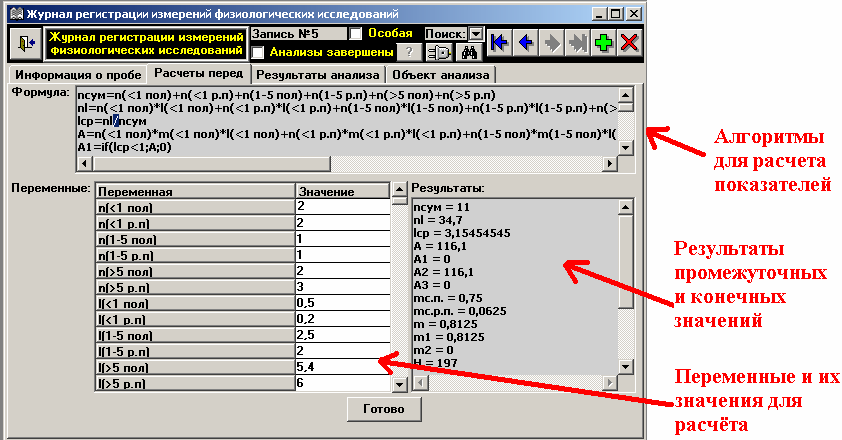Click the exit door icon
Viewport: 842px width, 440px height.
pyautogui.click(x=25, y=44)
